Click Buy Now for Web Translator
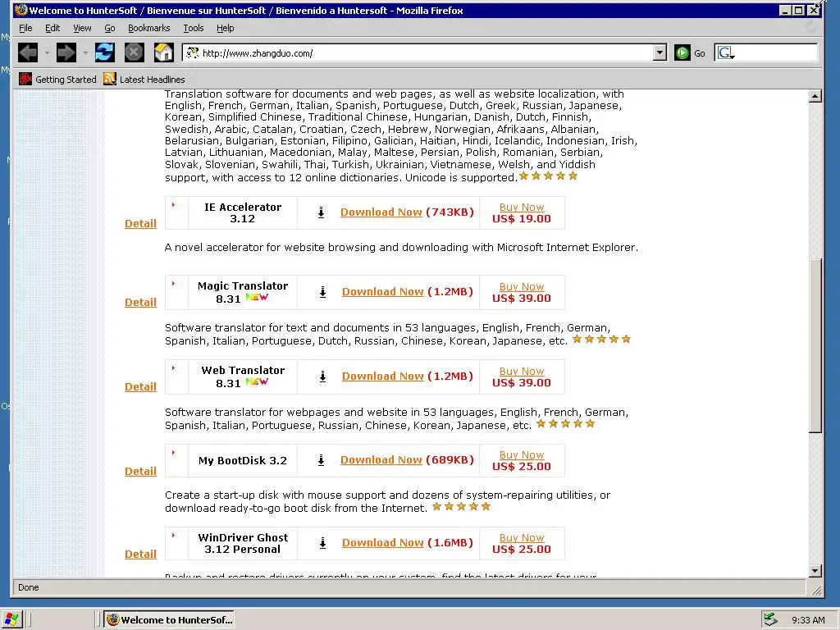 [522, 372]
